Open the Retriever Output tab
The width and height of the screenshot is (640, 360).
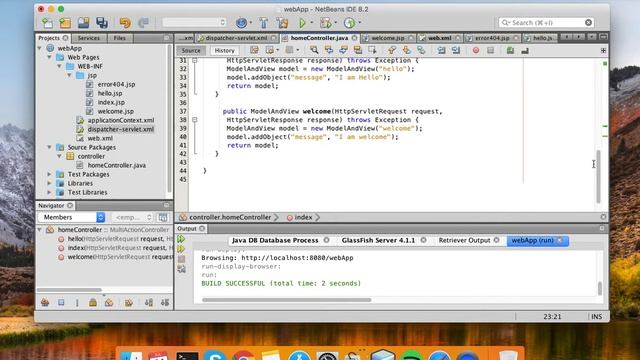tap(464, 240)
